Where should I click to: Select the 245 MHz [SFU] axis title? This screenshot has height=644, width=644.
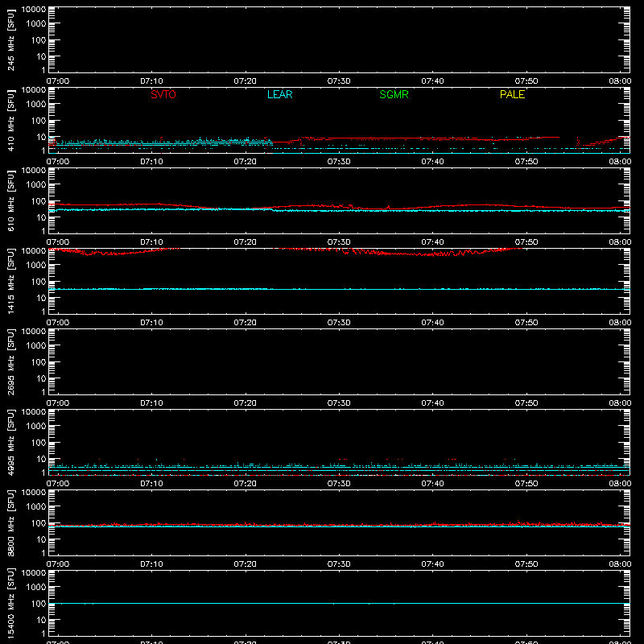pyautogui.click(x=11, y=39)
